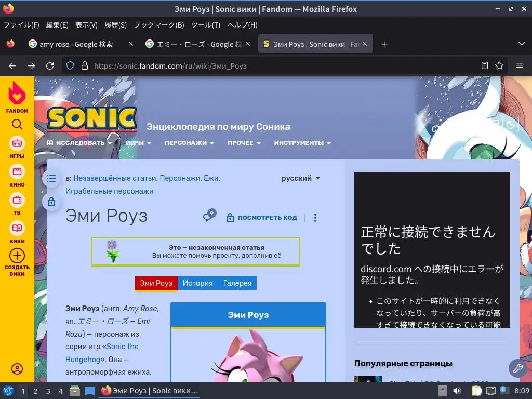Expand the ПРОЧЕЕ dropdown
This screenshot has height=399, width=532.
tap(244, 143)
